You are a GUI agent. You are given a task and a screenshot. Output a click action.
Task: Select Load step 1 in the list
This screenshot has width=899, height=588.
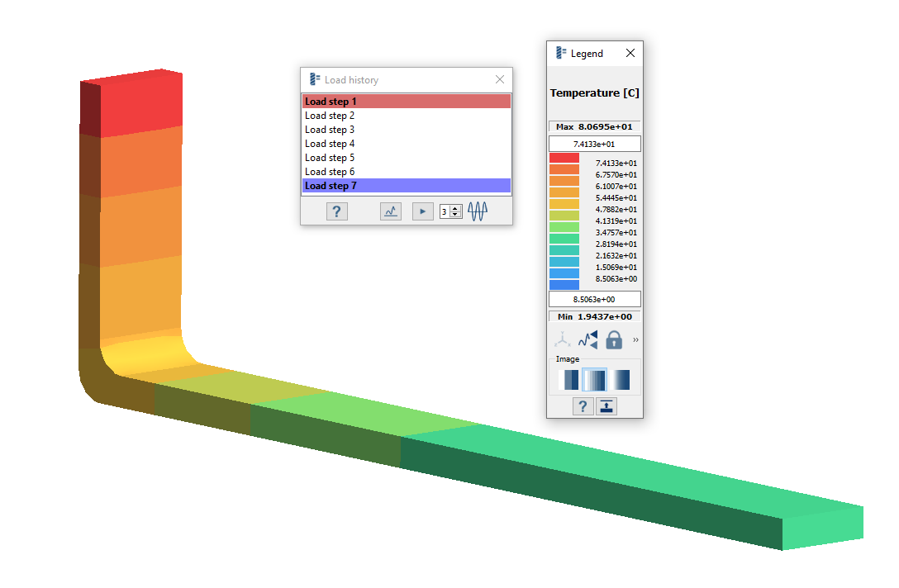tap(406, 102)
